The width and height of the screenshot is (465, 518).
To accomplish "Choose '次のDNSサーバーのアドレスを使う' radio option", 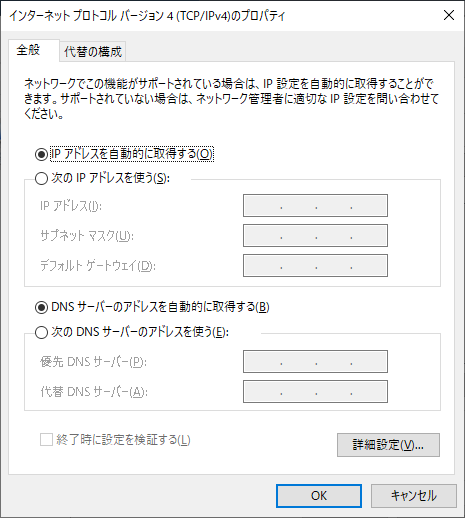I will [x=41, y=332].
